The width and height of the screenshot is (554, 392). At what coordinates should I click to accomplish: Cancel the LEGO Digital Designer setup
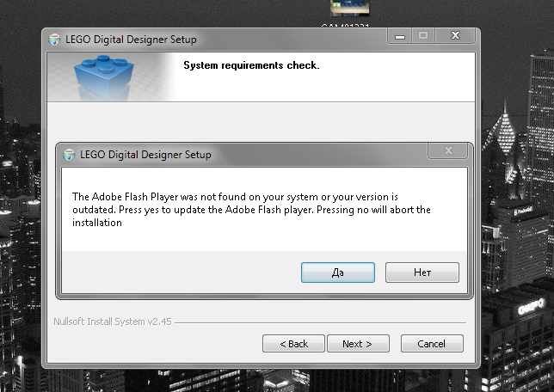tap(432, 344)
